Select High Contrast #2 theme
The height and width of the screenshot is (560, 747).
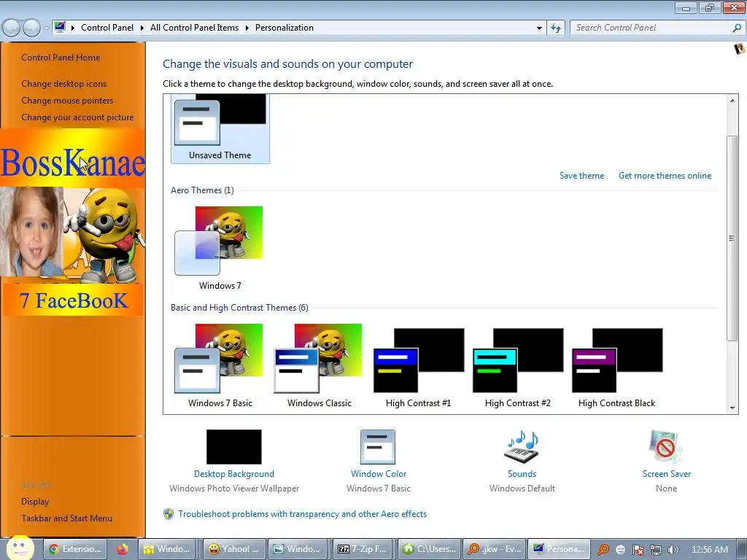pos(517,366)
